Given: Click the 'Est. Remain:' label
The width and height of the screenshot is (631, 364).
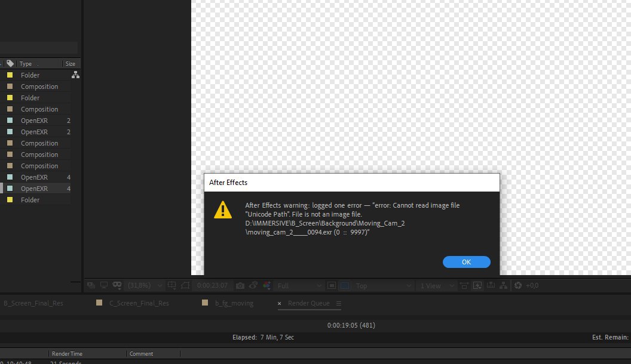Looking at the screenshot, I should (x=610, y=337).
